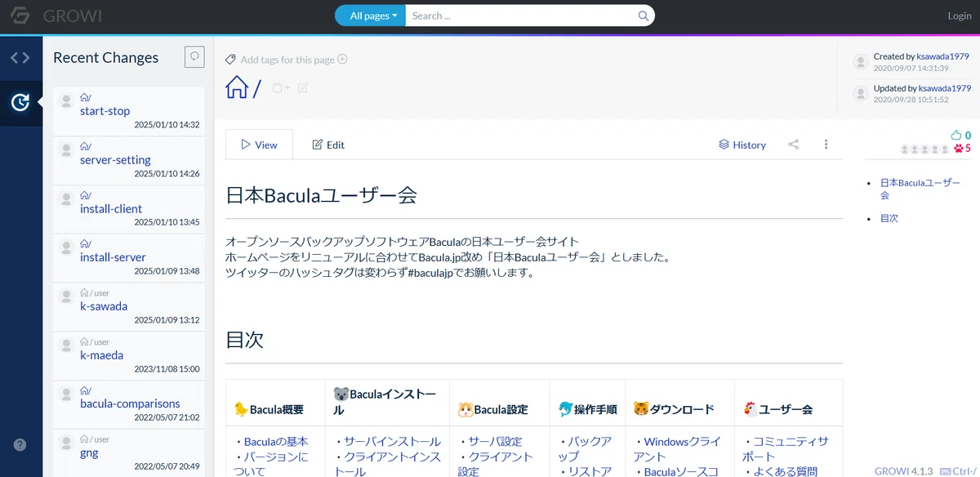
Task: Click the avatar beside k-sawada entry
Action: (x=66, y=296)
